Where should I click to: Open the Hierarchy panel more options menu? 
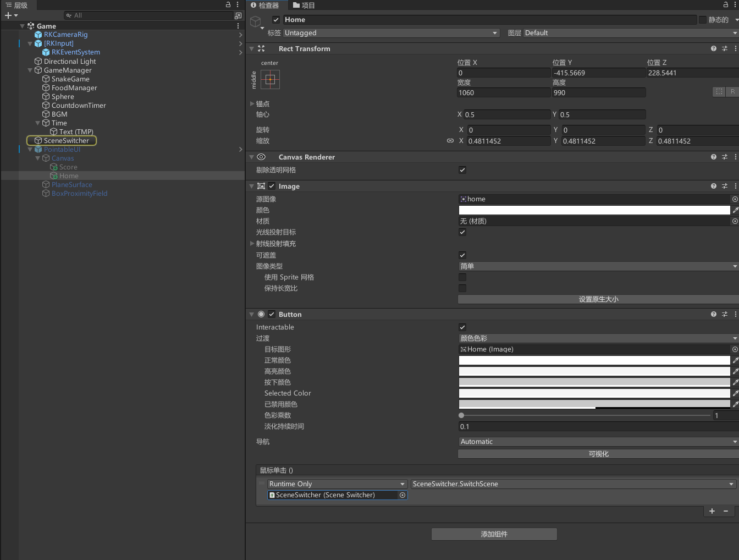pos(238,4)
